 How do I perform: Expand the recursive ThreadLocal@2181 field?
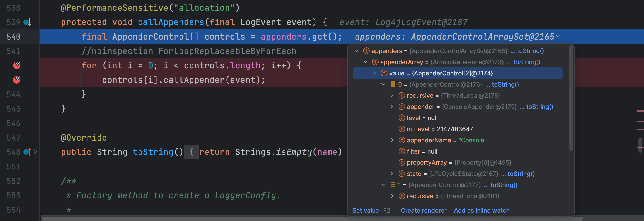click(x=392, y=196)
